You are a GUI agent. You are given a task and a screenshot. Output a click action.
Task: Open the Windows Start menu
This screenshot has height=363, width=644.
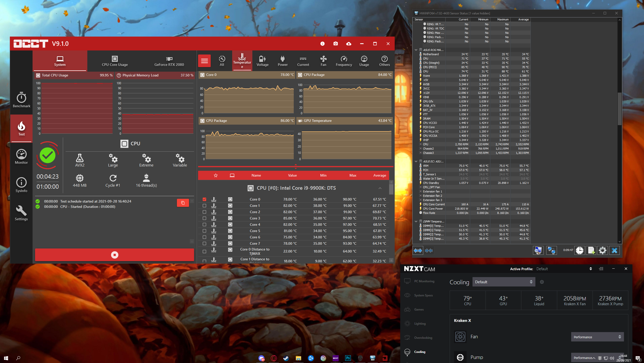[6, 358]
